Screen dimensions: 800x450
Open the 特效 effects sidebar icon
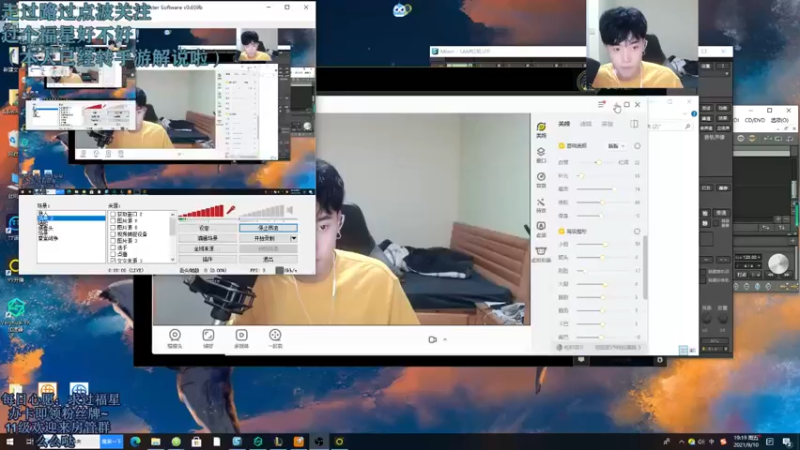[x=541, y=205]
